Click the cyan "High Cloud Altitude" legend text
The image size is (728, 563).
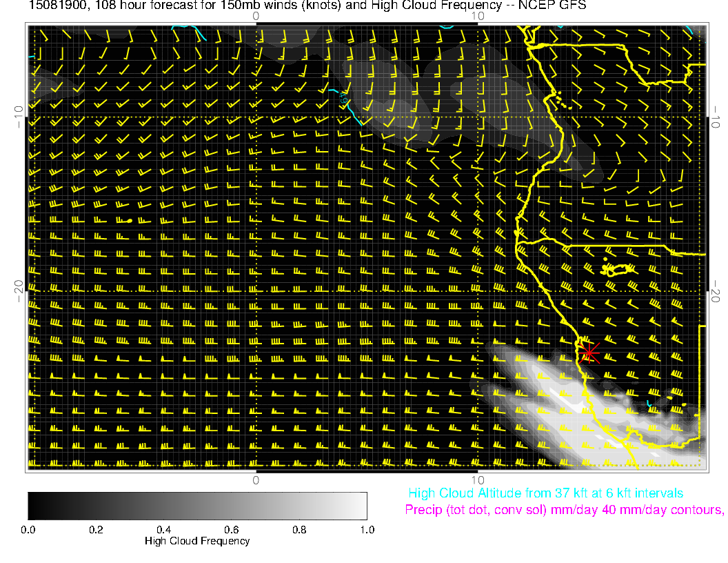(545, 493)
